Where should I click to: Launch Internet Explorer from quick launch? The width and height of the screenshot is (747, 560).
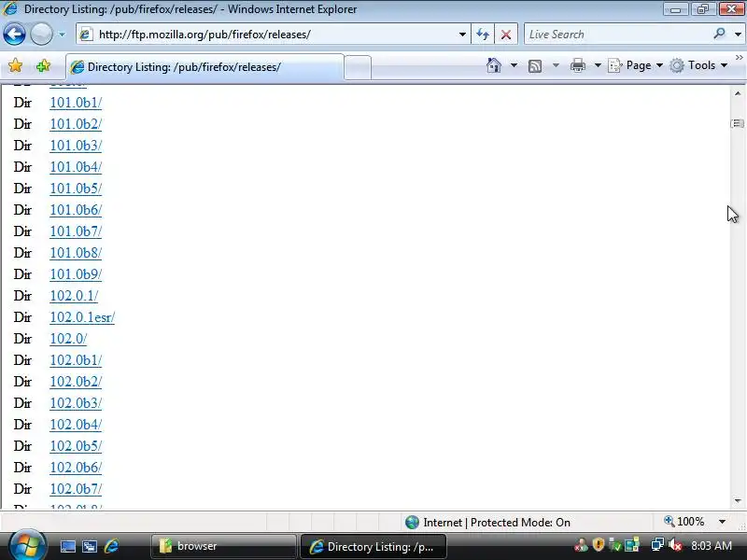point(111,546)
